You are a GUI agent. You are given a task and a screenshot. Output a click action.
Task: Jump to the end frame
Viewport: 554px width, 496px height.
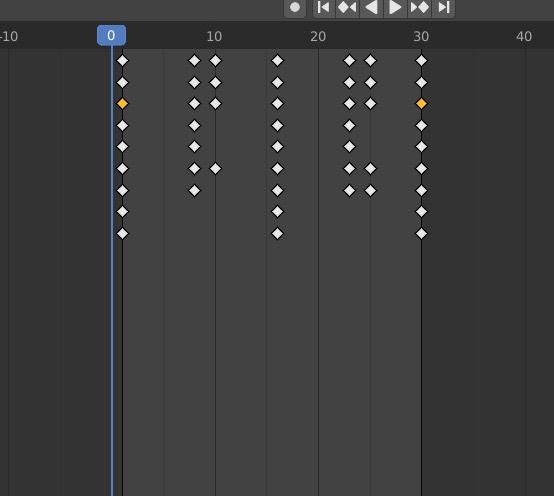pyautogui.click(x=443, y=7)
